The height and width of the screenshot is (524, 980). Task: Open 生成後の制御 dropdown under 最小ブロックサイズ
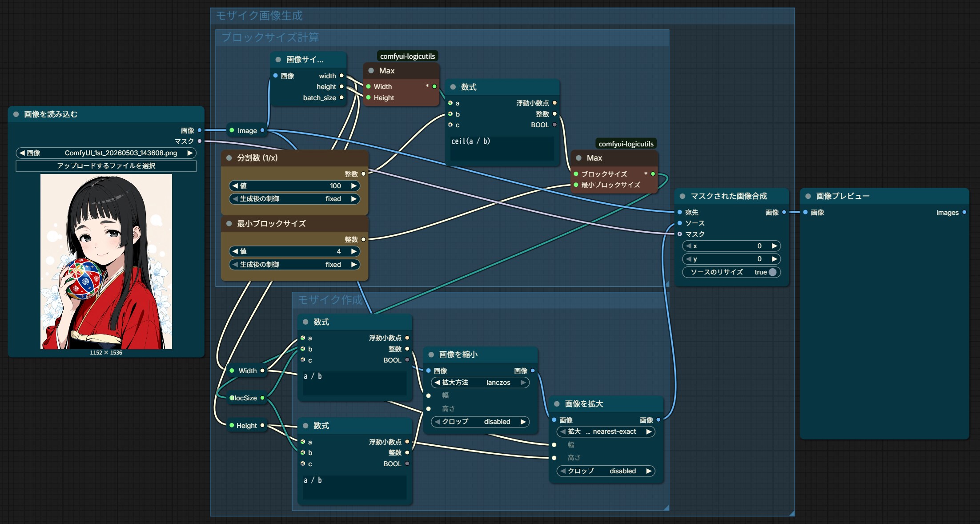point(294,265)
